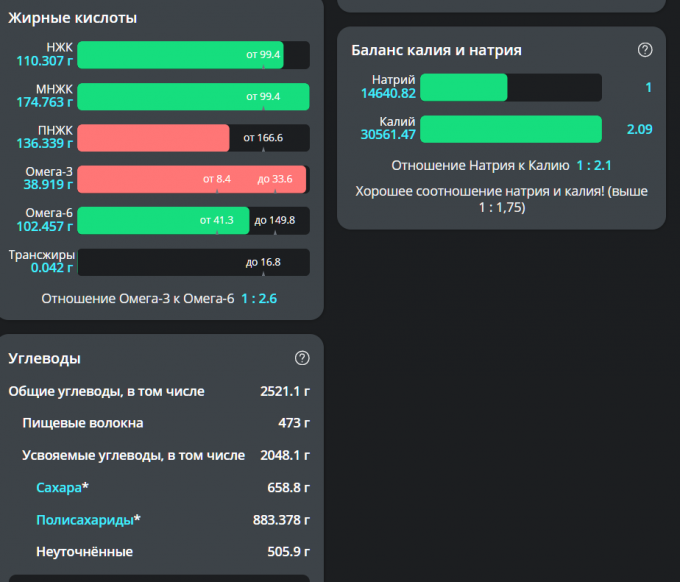The width and height of the screenshot is (680, 582).
Task: Select the Омега-3 red bar
Action: [x=192, y=179]
